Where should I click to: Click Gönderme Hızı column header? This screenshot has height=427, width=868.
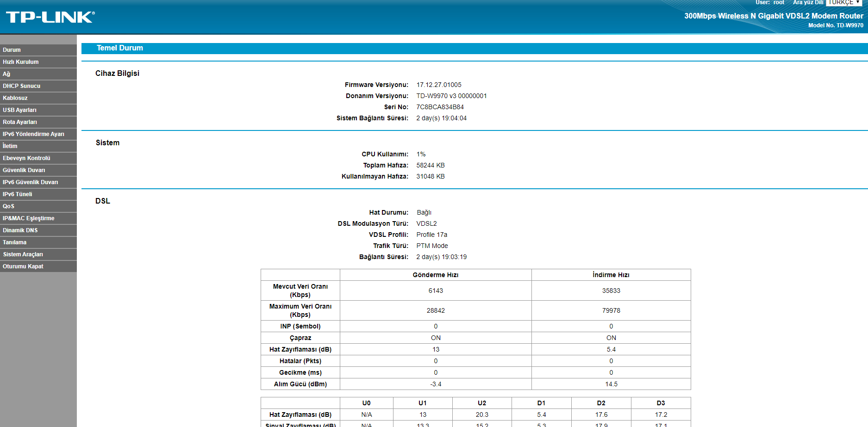tap(436, 275)
